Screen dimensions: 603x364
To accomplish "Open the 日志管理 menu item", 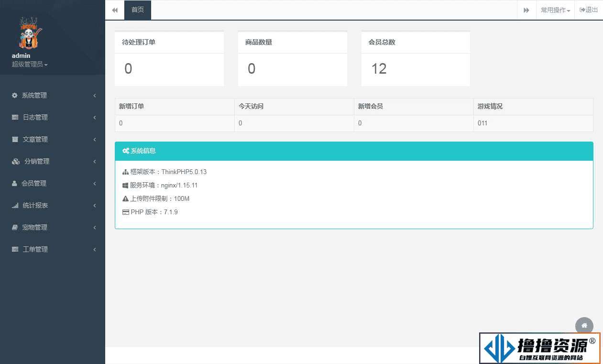I will coord(53,117).
